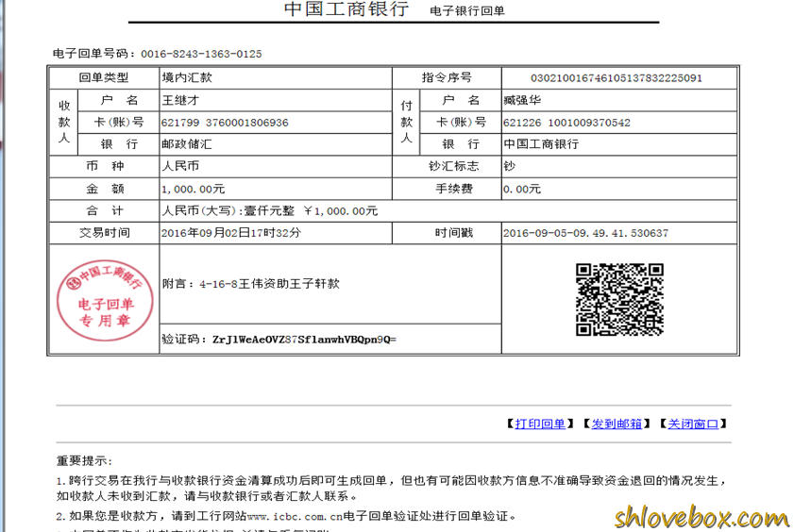The height and width of the screenshot is (532, 794).
Task: Click the QR code image
Action: click(x=619, y=299)
